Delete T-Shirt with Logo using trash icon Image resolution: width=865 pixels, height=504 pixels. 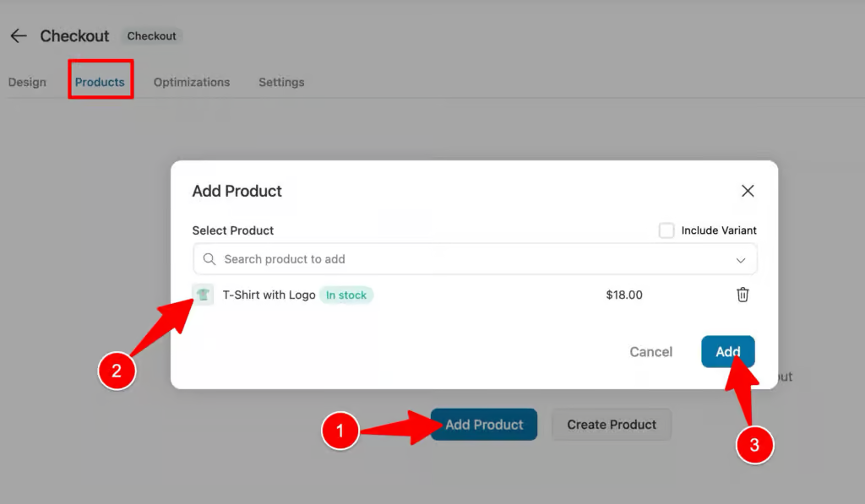tap(743, 295)
